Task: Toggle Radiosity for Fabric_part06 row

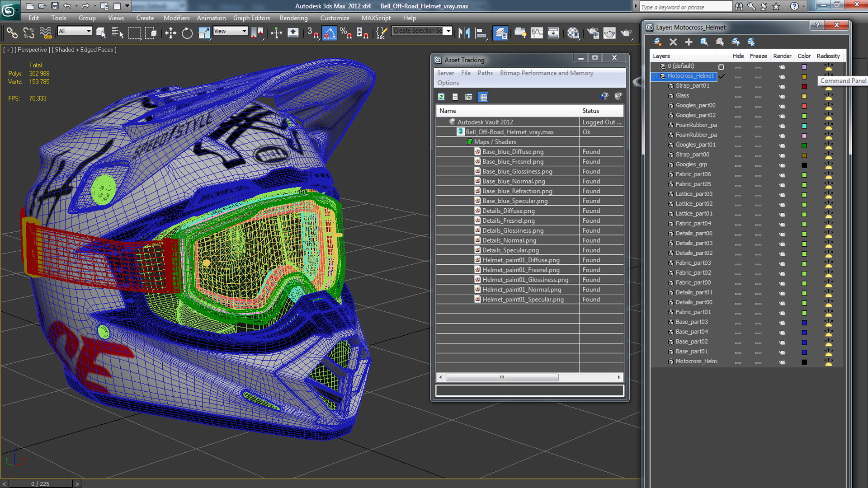Action: 828,175
